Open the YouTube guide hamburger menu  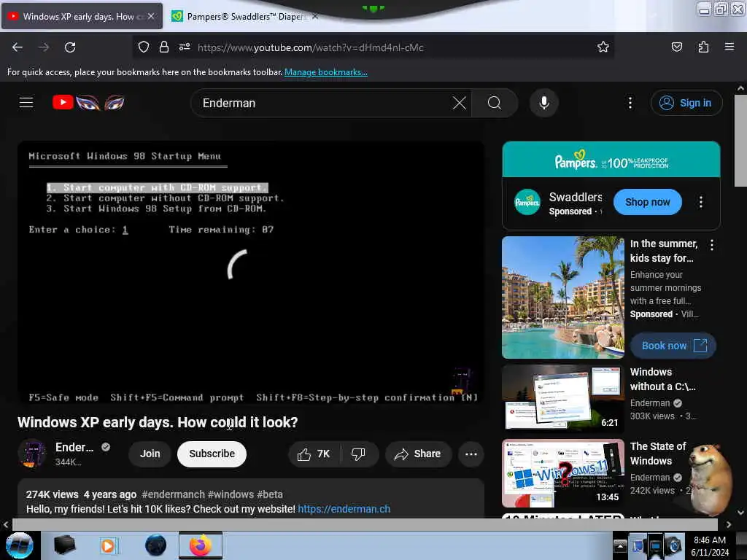click(26, 103)
